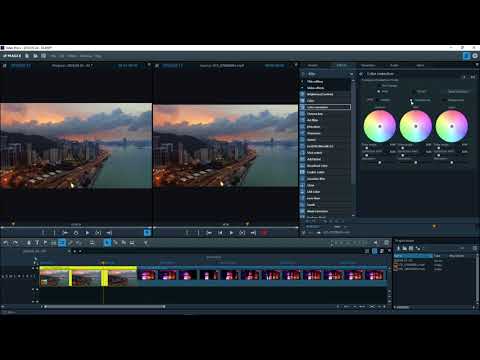
Task: Click the Open project folder icon
Action: tap(35, 56)
